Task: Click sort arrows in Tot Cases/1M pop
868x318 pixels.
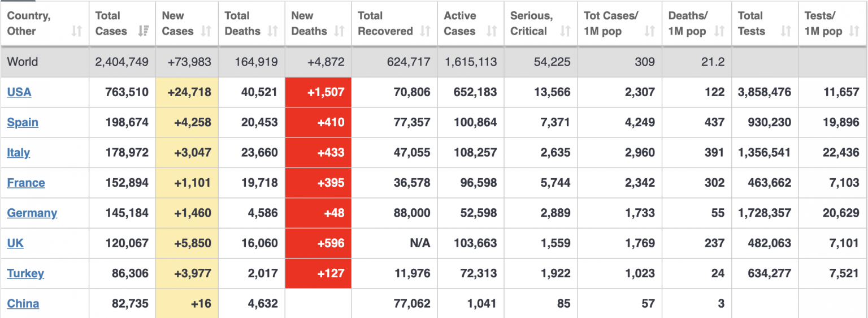Action: point(650,32)
